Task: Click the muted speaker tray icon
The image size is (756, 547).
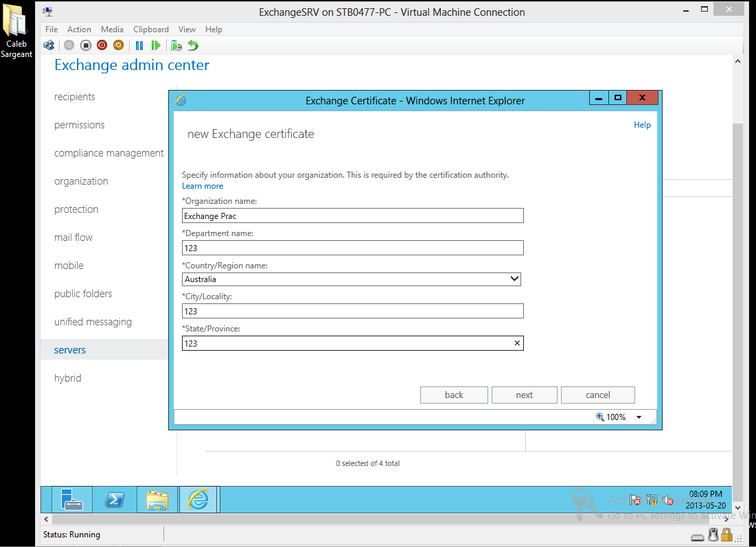Action: 668,500
